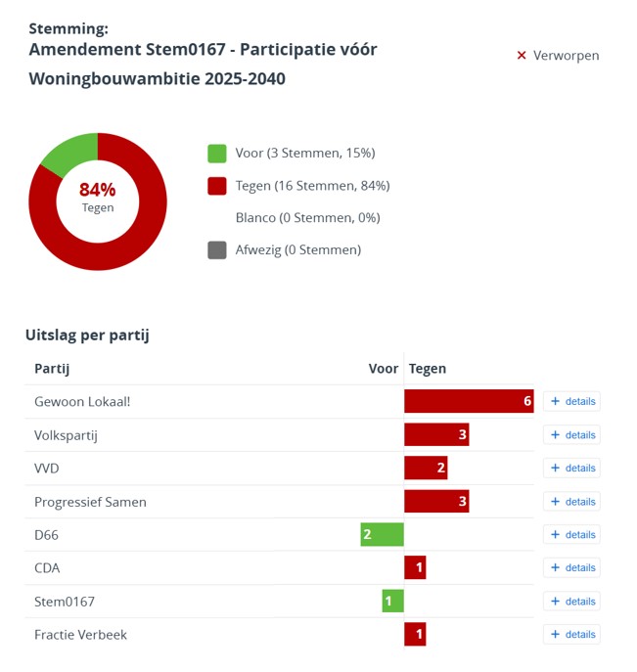Expand details for Gewoon Lokaal!
Viewport: 637px width, 672px height.
(571, 402)
